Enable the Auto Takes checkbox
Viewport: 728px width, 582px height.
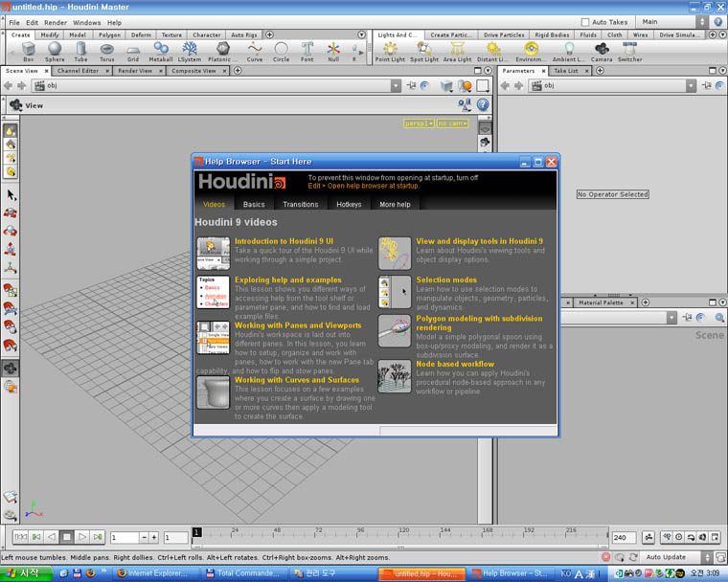(585, 22)
